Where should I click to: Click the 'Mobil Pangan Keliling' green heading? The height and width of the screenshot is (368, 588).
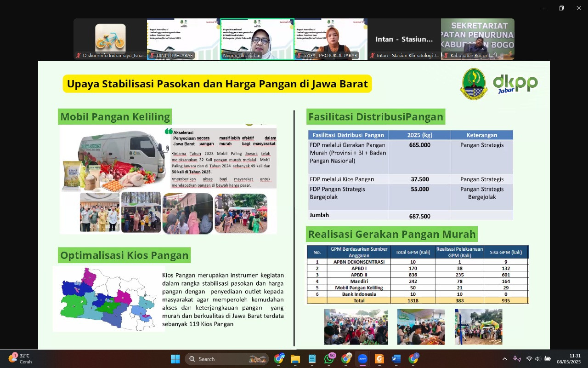point(115,116)
